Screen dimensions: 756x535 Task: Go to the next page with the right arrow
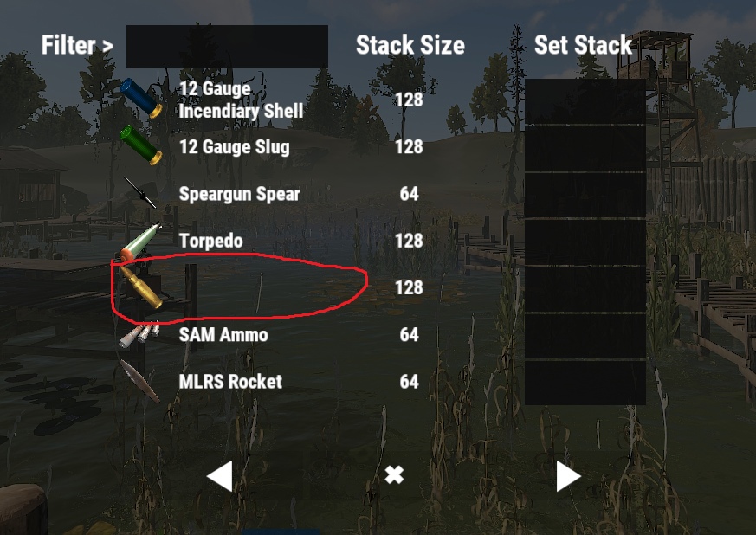tap(568, 476)
